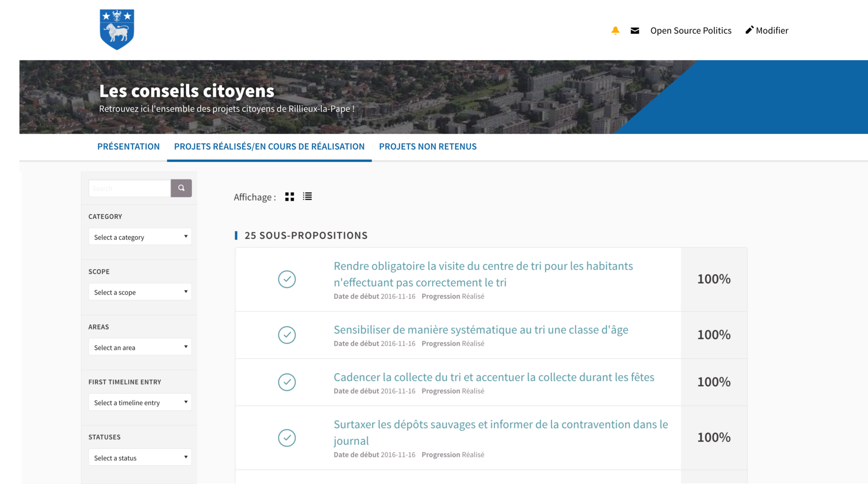This screenshot has height=484, width=868.
Task: Open the Select an area dropdown
Action: [x=140, y=348]
